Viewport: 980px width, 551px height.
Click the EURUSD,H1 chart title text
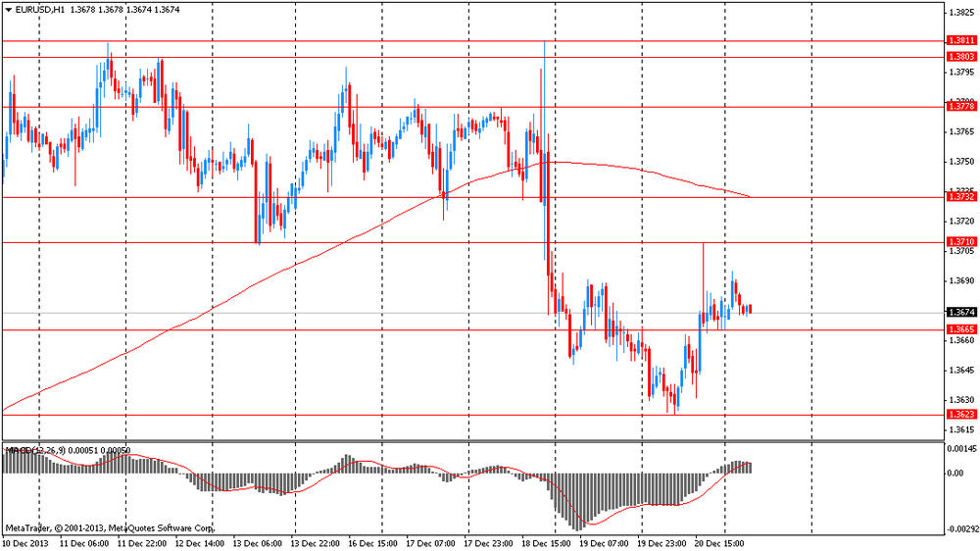coord(42,10)
